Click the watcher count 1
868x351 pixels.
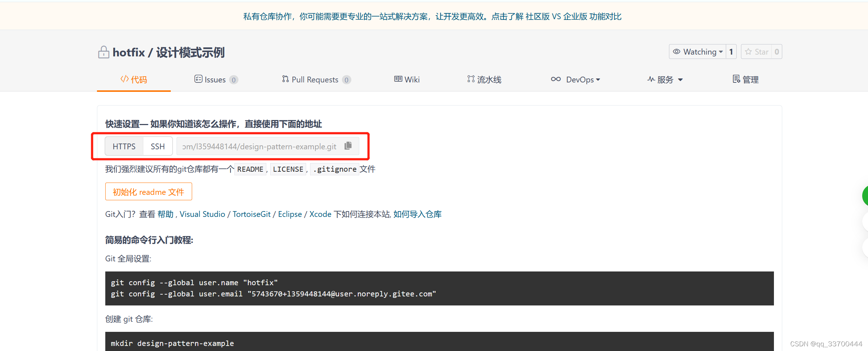[731, 52]
